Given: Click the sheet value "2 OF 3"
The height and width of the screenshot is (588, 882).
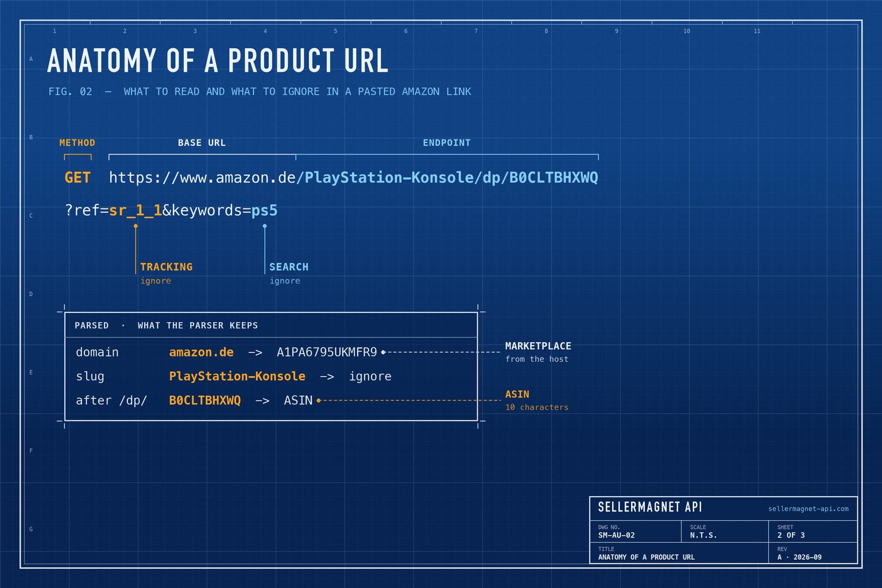Looking at the screenshot, I should pyautogui.click(x=791, y=535).
